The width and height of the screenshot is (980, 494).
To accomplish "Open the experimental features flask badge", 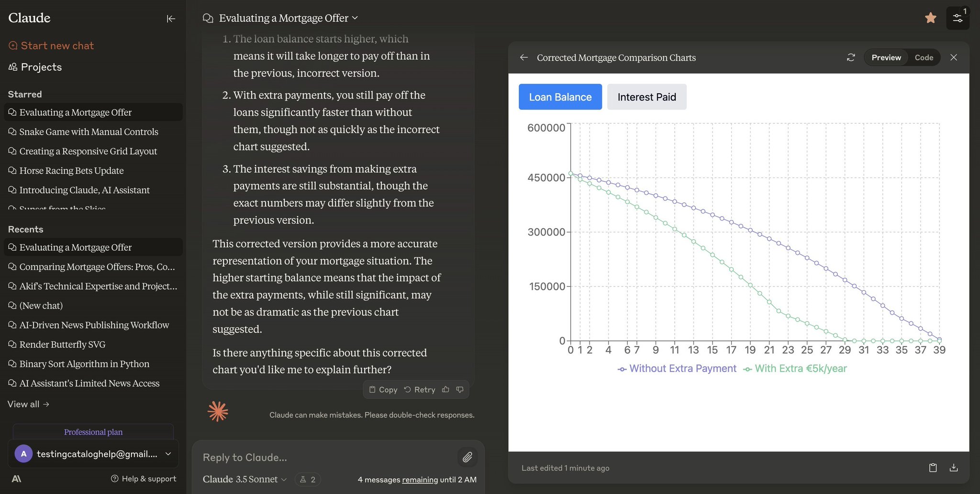I will (307, 479).
